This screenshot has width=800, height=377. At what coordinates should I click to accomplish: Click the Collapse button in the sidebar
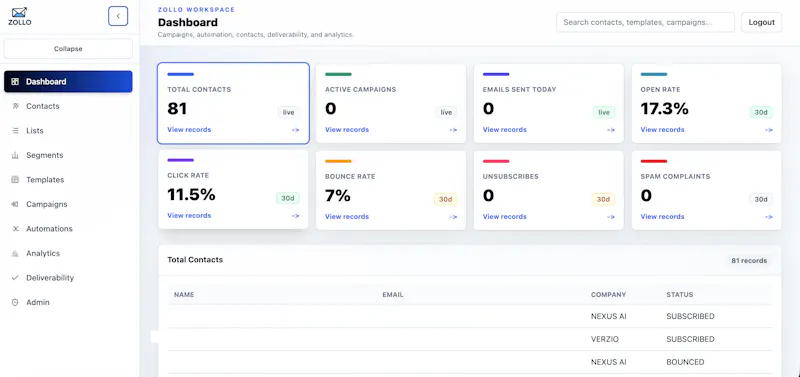(68, 49)
